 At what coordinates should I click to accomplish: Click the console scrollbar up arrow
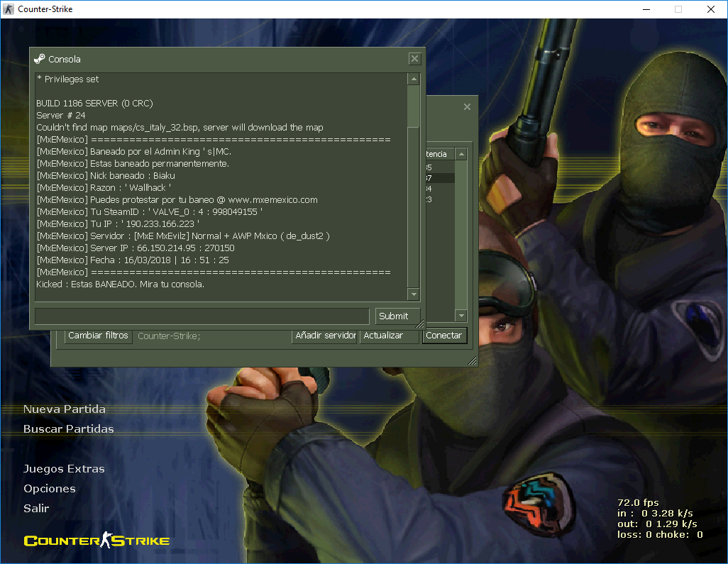pyautogui.click(x=414, y=79)
